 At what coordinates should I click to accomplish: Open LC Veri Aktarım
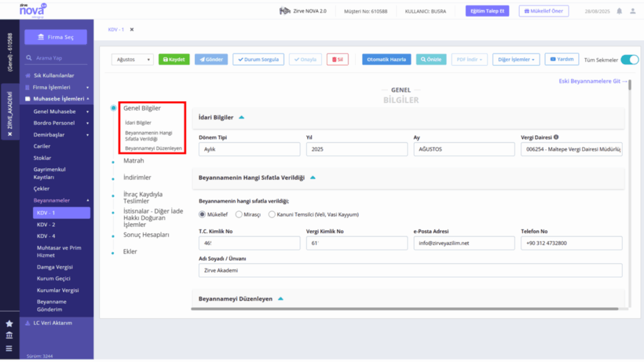[x=53, y=323]
